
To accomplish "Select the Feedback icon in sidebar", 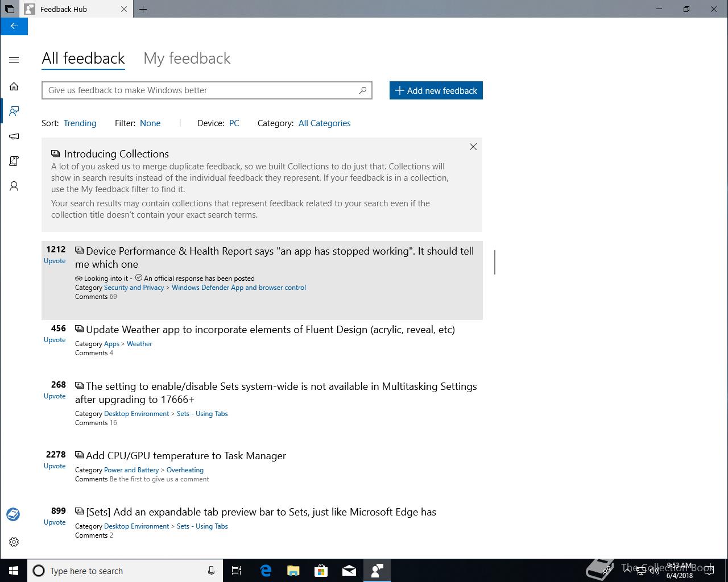I will click(x=14, y=111).
